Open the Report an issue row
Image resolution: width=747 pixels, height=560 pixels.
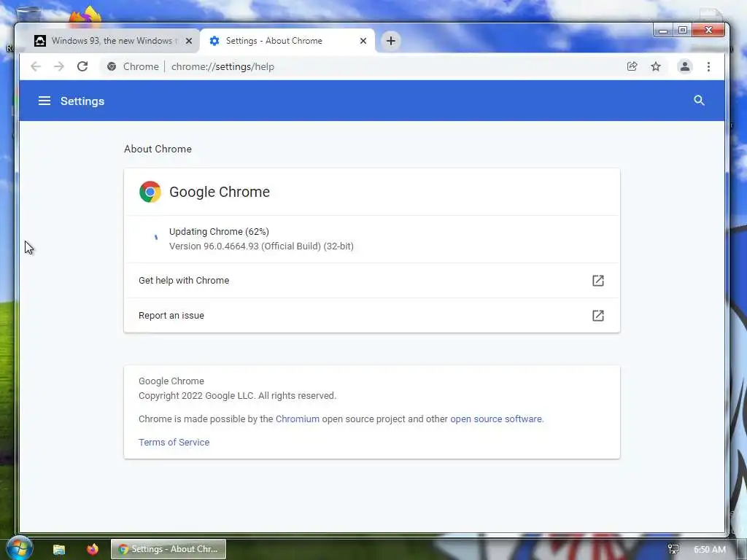(371, 315)
